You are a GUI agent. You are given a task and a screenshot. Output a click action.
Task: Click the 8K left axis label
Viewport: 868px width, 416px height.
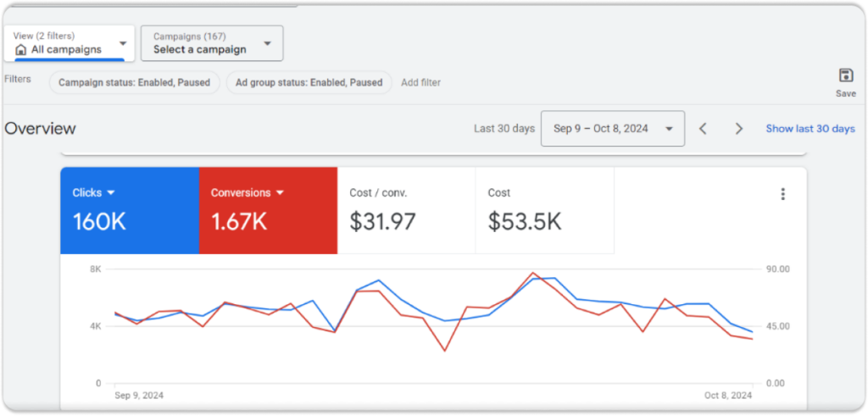(96, 269)
